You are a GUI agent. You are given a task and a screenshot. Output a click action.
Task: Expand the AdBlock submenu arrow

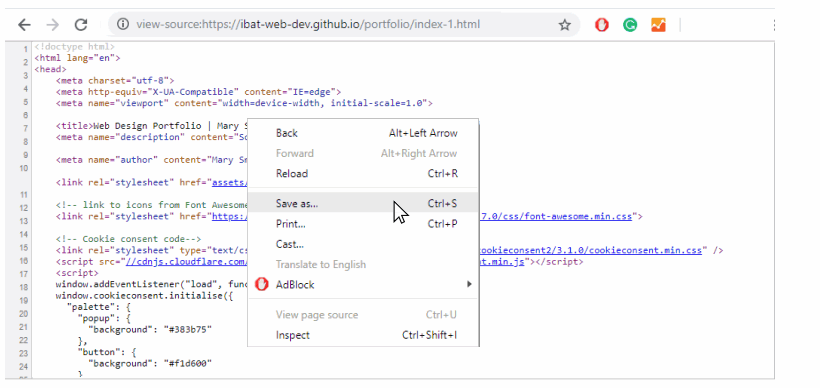[x=469, y=284]
